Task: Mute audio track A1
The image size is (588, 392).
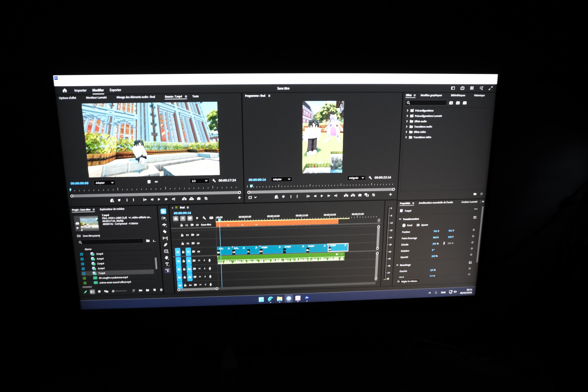Action: pyautogui.click(x=199, y=260)
